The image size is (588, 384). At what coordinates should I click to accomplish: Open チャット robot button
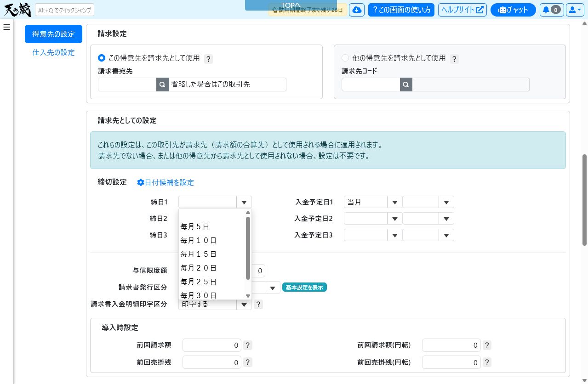click(x=513, y=10)
